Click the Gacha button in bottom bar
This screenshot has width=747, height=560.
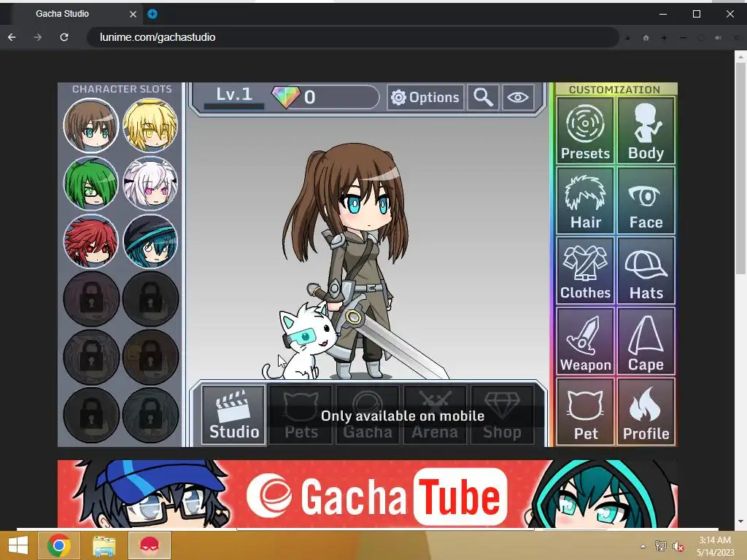coord(368,415)
